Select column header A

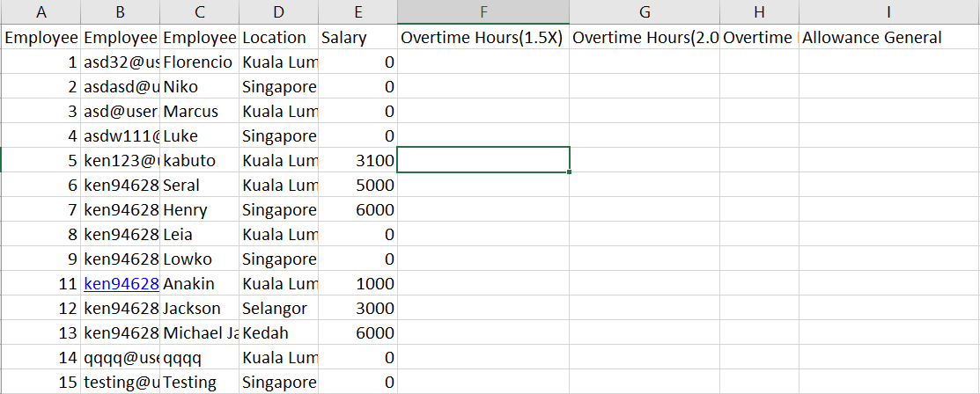tap(41, 11)
